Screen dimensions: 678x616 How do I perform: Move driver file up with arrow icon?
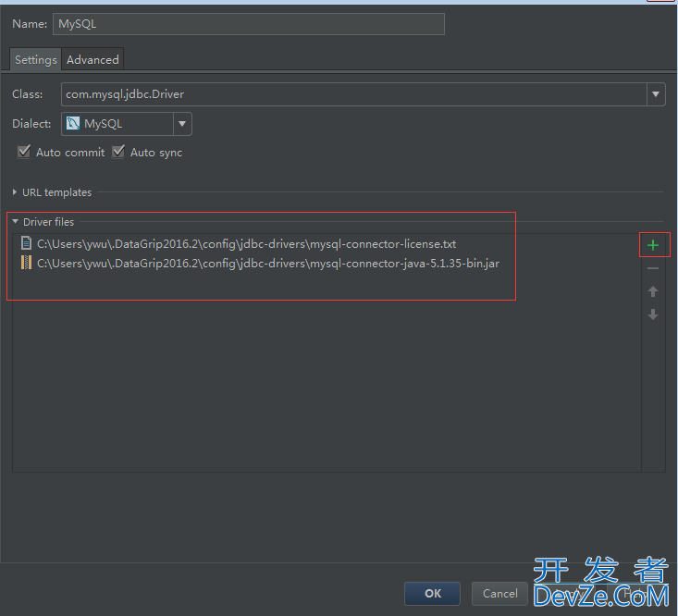(653, 291)
